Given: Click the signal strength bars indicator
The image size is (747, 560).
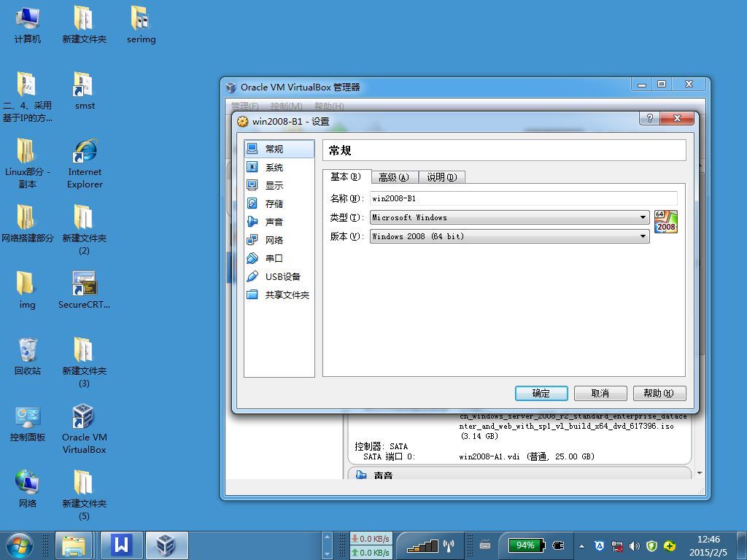Looking at the screenshot, I should coord(422,545).
